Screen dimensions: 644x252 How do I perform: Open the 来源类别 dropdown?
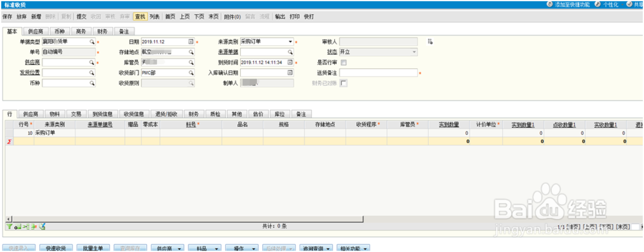(290, 41)
